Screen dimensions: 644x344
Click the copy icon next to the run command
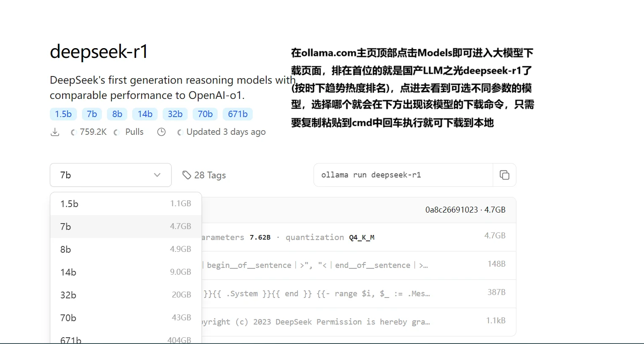point(504,175)
